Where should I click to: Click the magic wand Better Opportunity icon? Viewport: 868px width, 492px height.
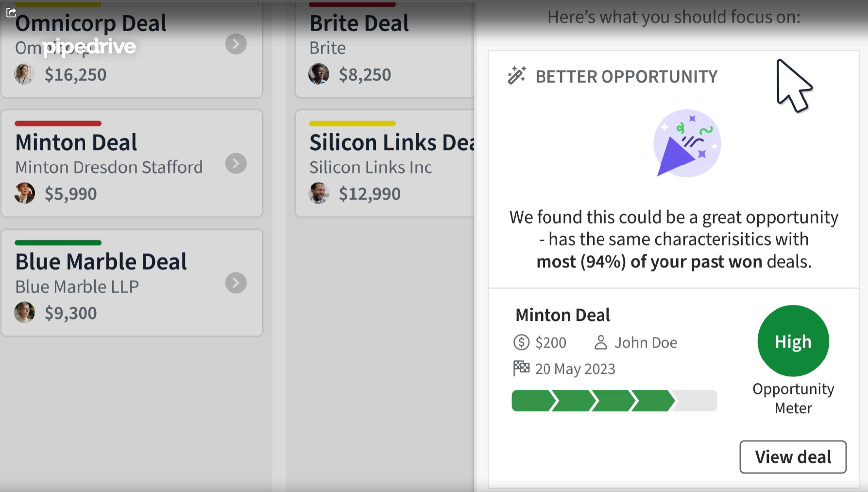517,75
